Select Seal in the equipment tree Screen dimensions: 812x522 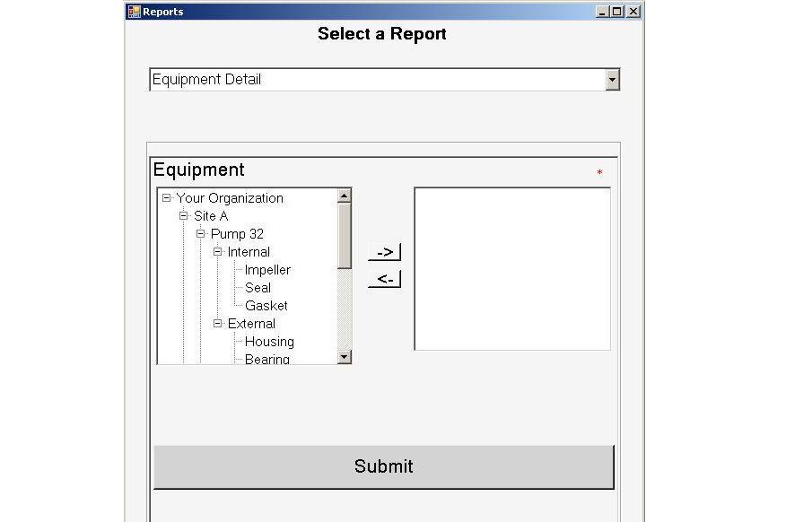pyautogui.click(x=258, y=288)
